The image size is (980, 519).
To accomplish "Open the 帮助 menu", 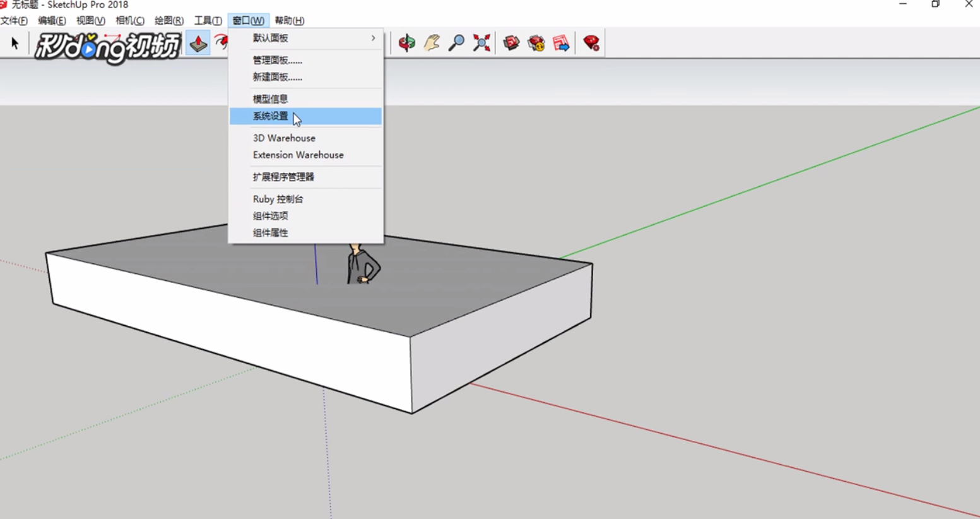I will pos(290,20).
